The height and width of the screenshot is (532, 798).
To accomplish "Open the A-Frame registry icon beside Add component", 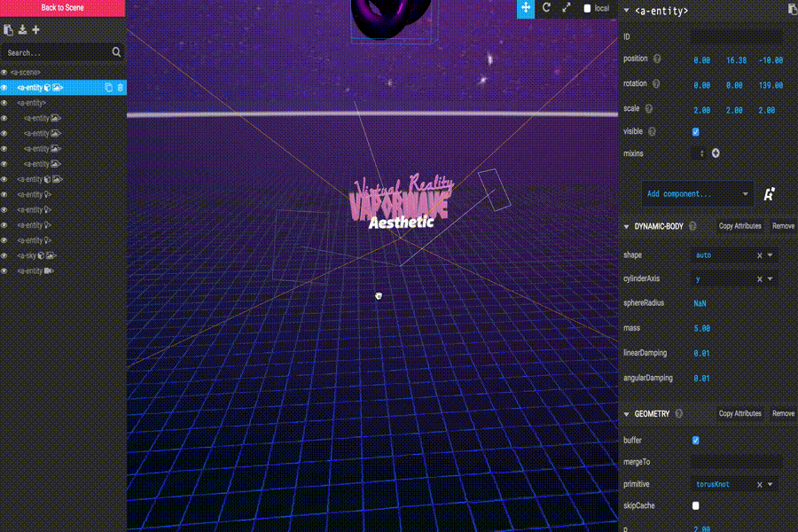I will (x=769, y=193).
